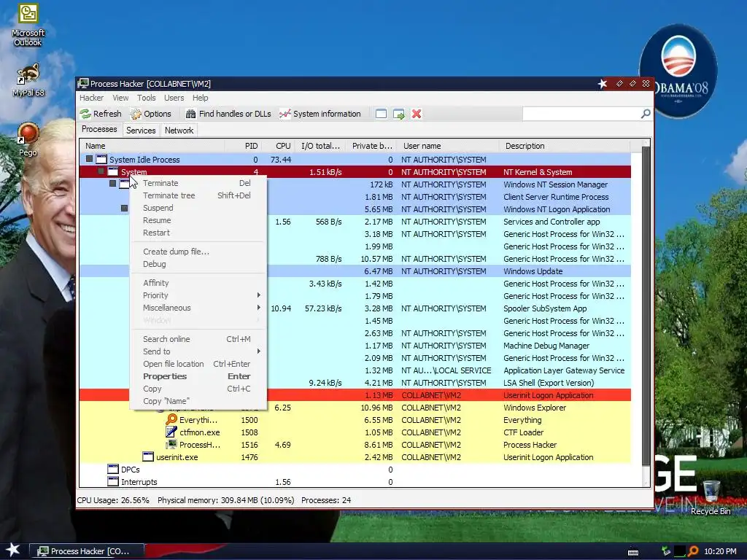Screen dimensions: 747x560
Task: Open the Tools menu
Action: click(x=146, y=98)
